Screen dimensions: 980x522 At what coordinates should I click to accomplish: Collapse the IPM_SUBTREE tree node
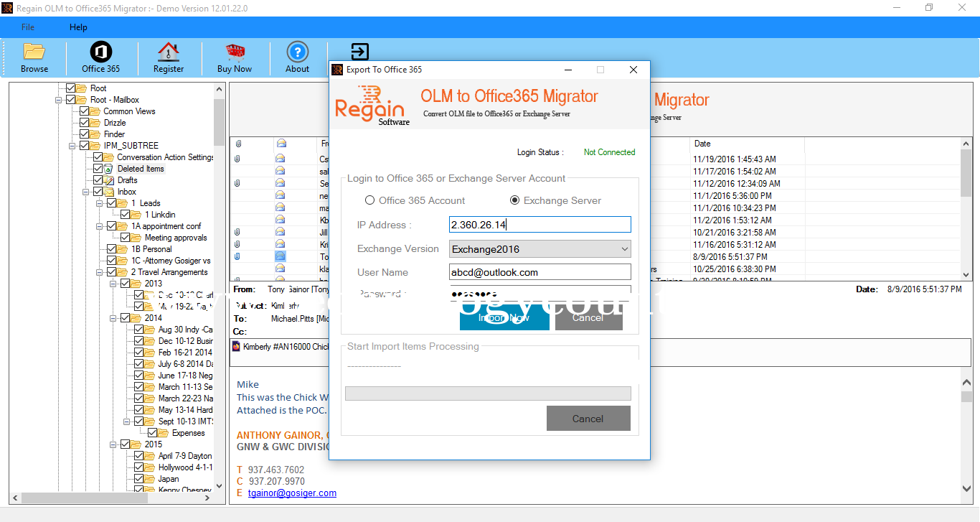click(72, 146)
